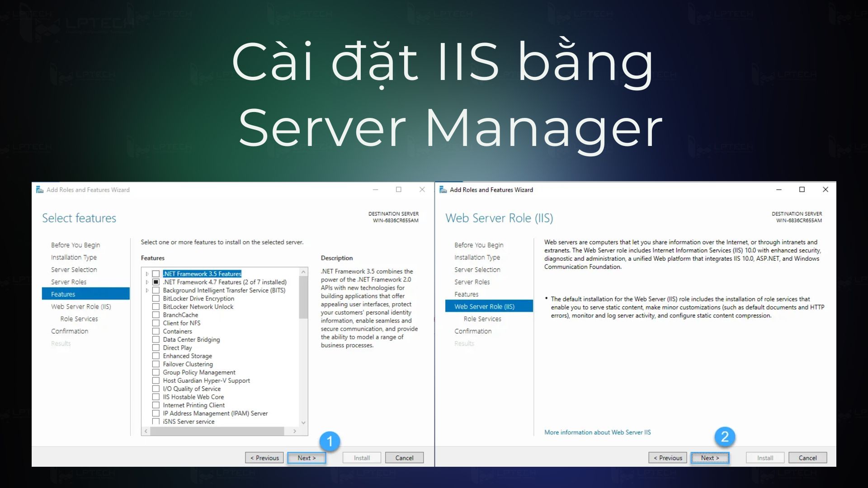Image resolution: width=868 pixels, height=488 pixels.
Task: Maximize the right Add Roles and Features Wizard
Action: [802, 190]
